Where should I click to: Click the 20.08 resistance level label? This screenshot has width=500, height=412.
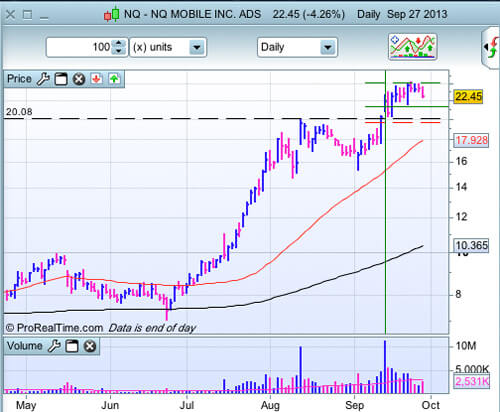click(19, 112)
